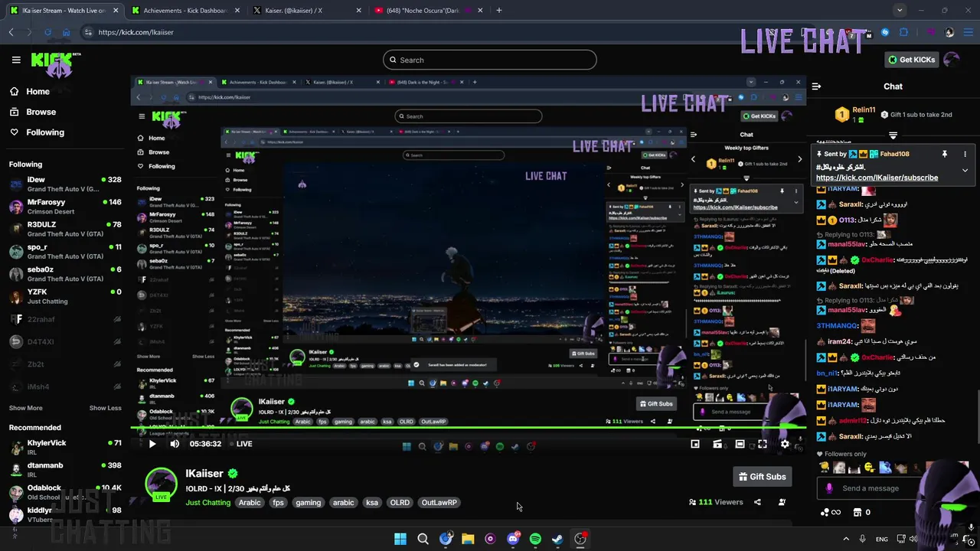Click Show More under Following
This screenshot has width=980, height=551.
pos(25,408)
